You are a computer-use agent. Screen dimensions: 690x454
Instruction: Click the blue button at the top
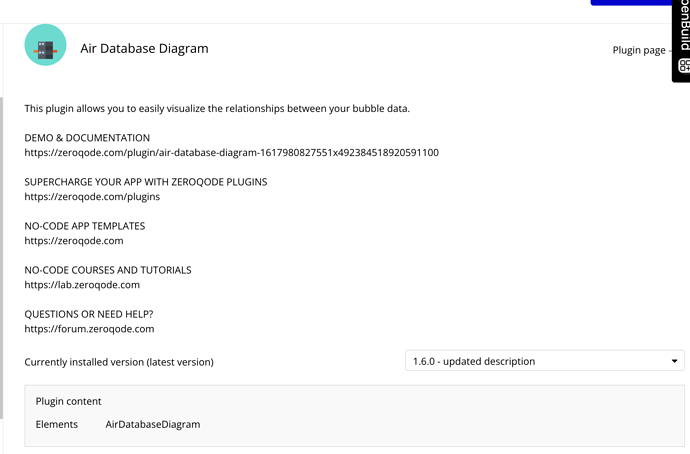[631, 2]
